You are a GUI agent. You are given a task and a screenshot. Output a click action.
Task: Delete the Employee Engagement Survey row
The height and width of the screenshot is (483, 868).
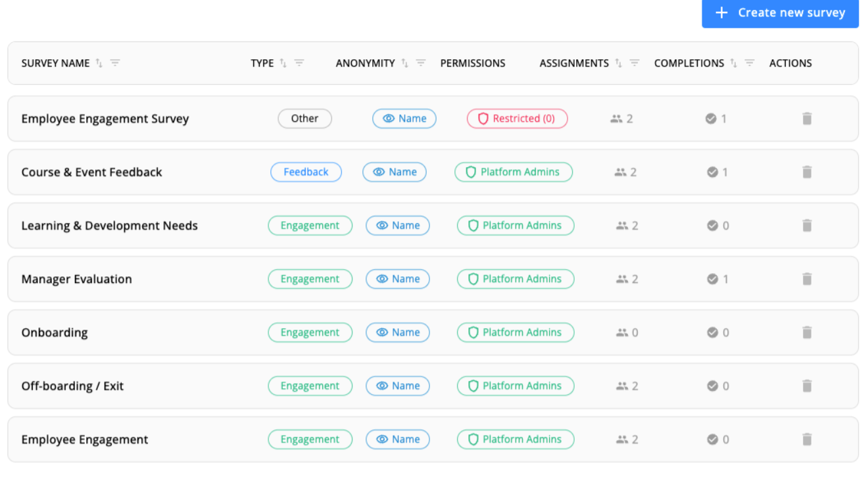tap(807, 118)
